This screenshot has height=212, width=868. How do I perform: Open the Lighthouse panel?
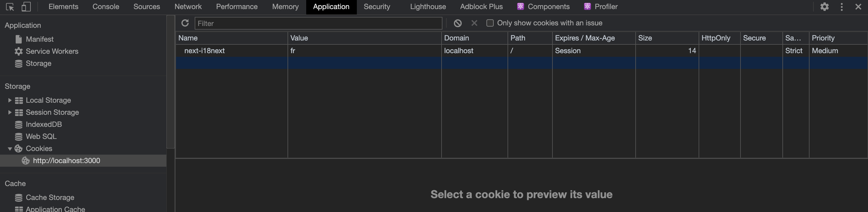click(427, 6)
